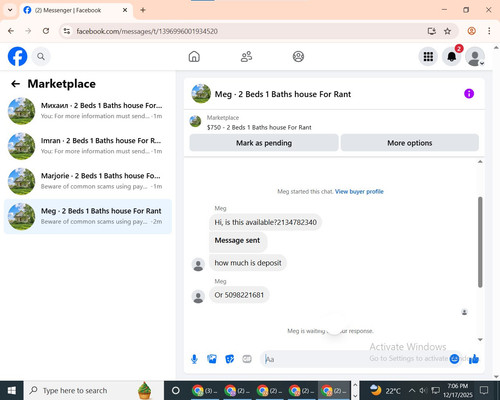Viewport: 500px width, 400px height.
Task: Open the emoji picker in message box
Action: tap(454, 359)
